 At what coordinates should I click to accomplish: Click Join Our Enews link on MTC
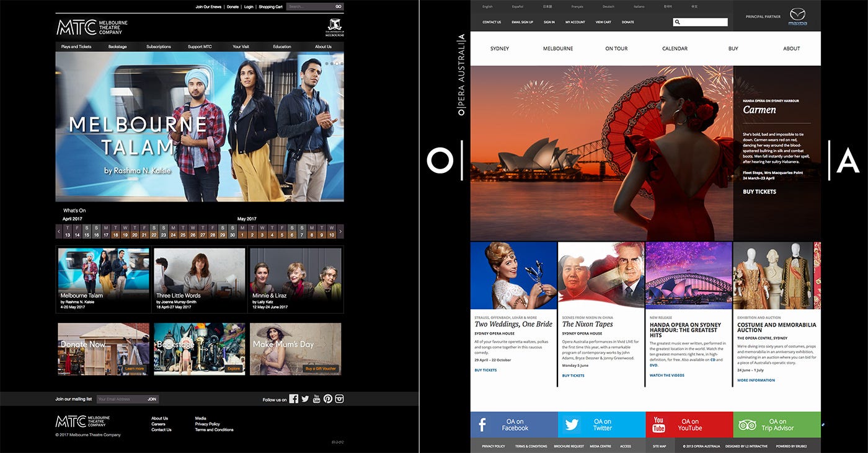coord(209,7)
